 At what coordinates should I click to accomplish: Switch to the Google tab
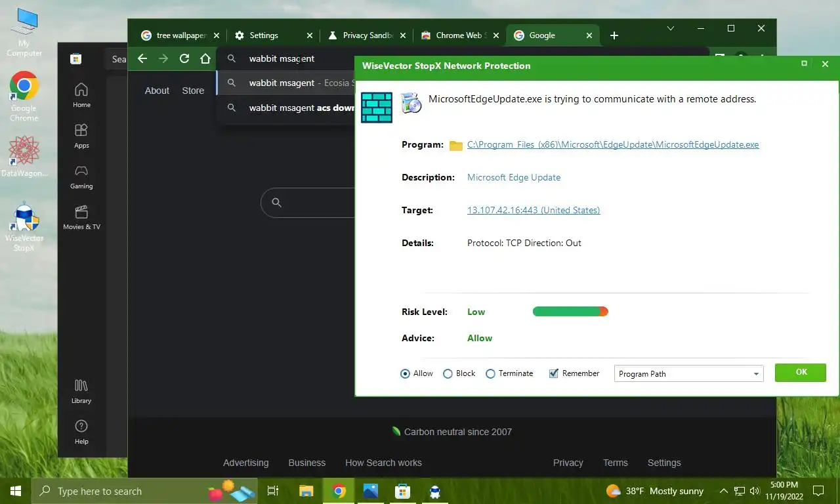point(553,35)
